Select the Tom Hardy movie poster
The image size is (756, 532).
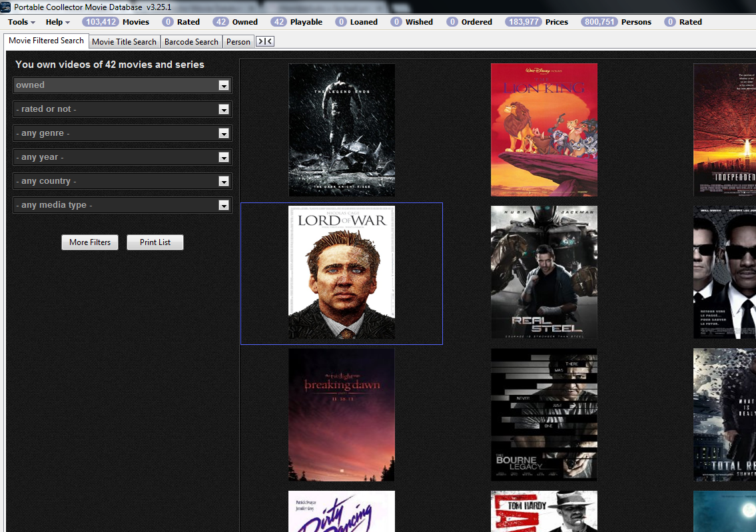coord(544,511)
